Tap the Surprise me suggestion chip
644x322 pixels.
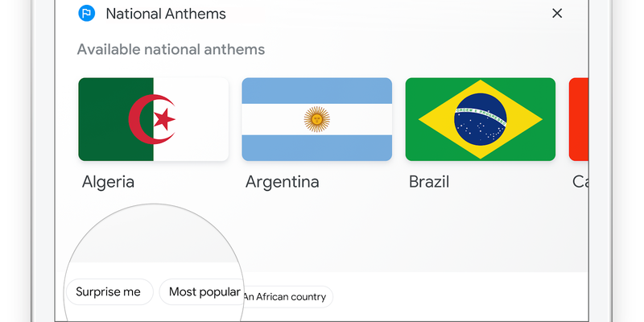pyautogui.click(x=108, y=291)
